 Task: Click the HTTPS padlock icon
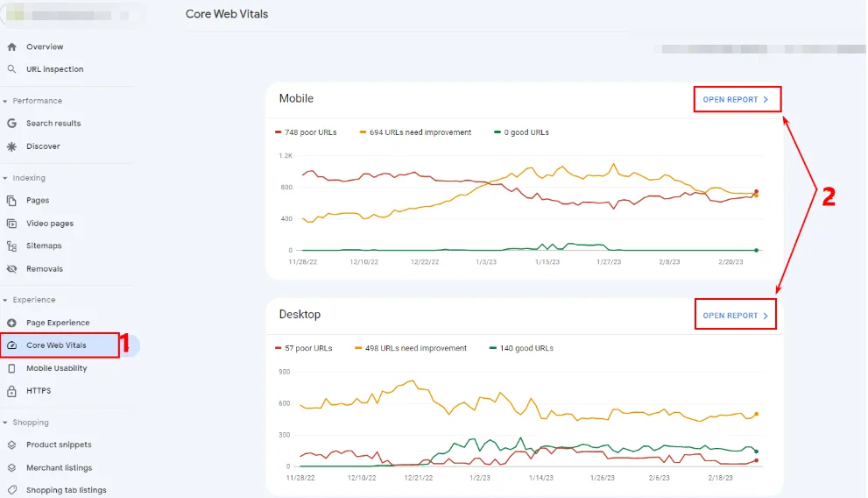pyautogui.click(x=11, y=391)
